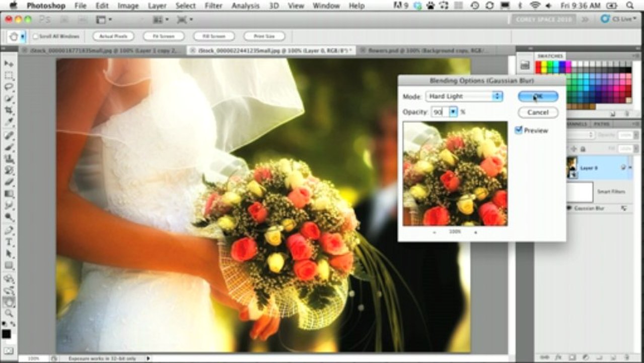Select the Path Selection tool
Image resolution: width=644 pixels, height=363 pixels.
click(9, 254)
